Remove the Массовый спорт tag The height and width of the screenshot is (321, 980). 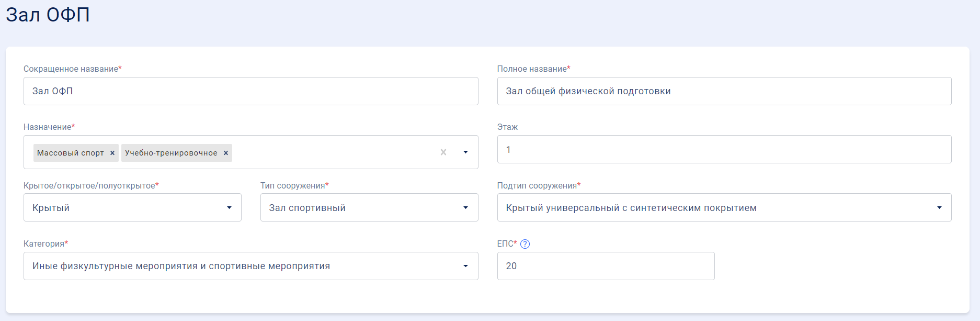point(112,153)
